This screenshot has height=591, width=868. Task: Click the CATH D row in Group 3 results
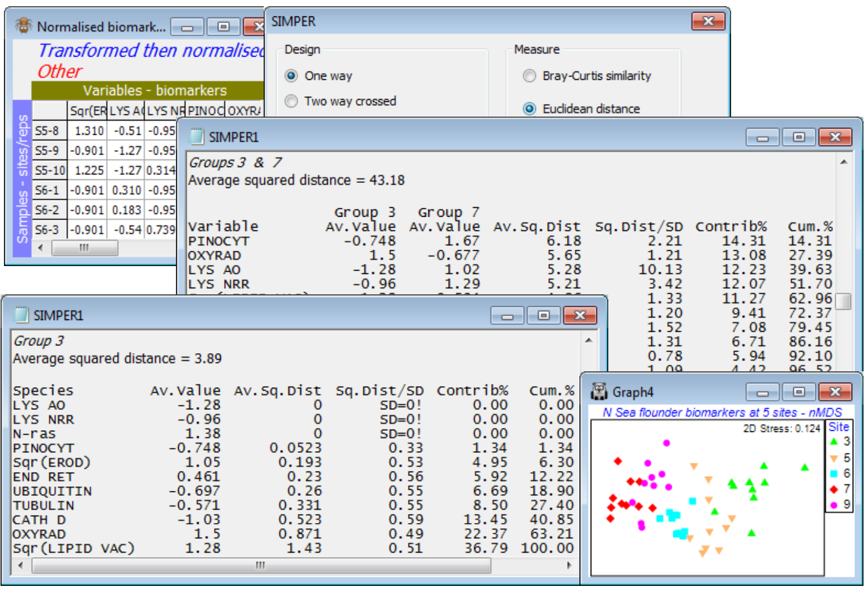click(x=293, y=519)
